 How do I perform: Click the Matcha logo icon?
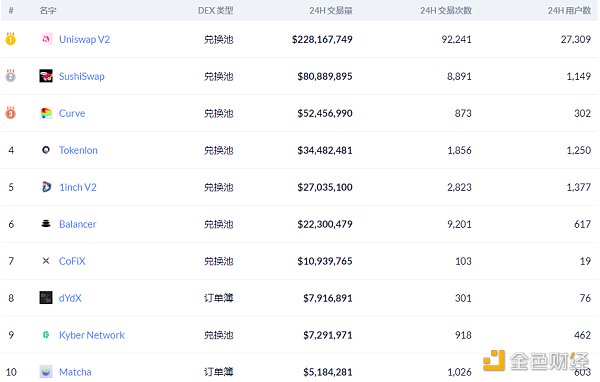tap(46, 371)
